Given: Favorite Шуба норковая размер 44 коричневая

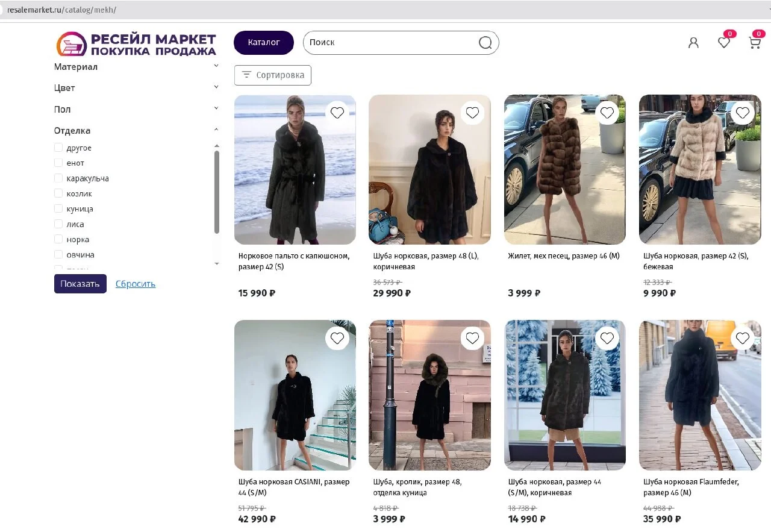Looking at the screenshot, I should point(607,339).
